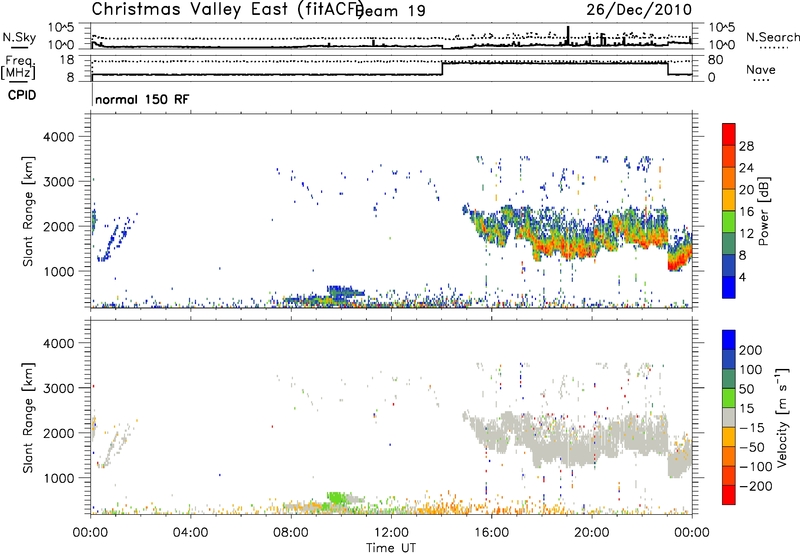Screen dimensions: 800x554
Task: Click the '1000' tick on velocity panel axis
Action: [58, 478]
